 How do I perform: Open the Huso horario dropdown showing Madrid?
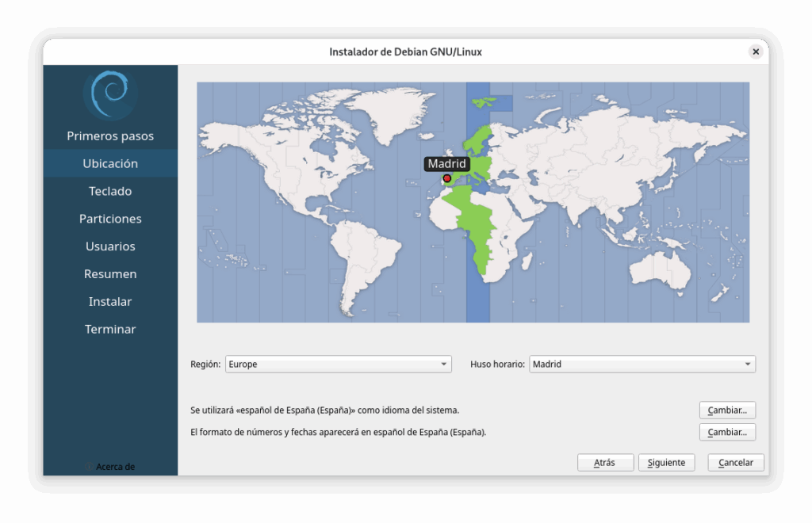(642, 365)
